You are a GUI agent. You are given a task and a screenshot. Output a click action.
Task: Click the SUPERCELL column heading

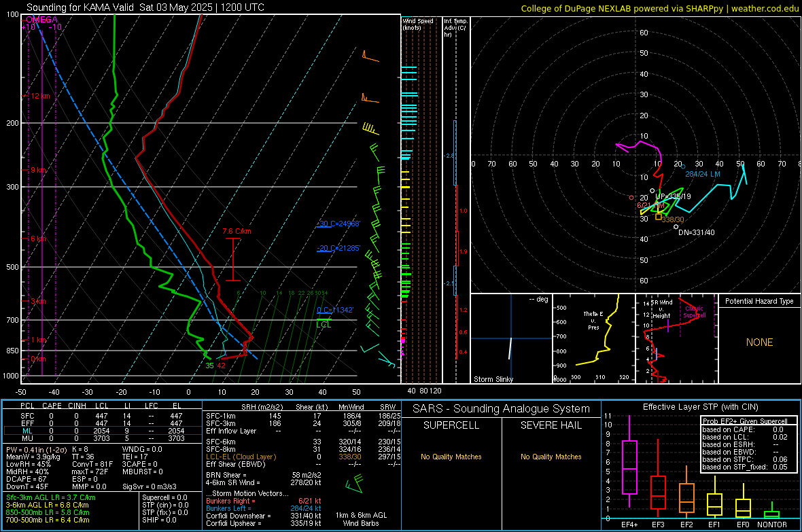(x=451, y=425)
